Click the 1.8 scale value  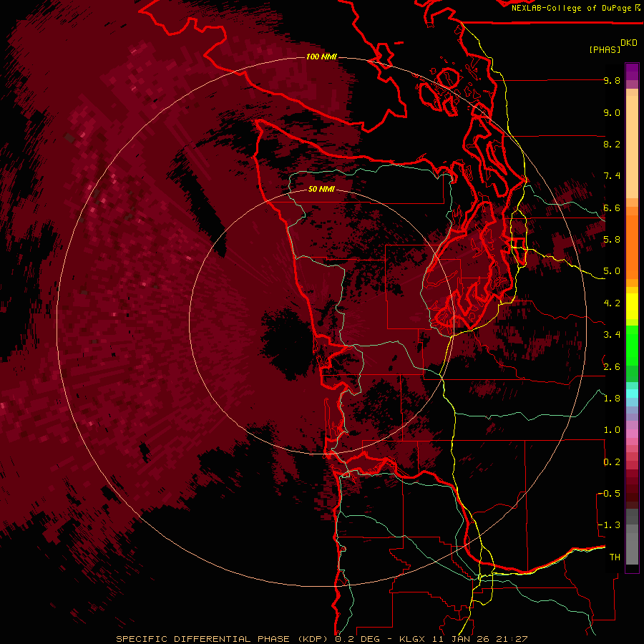612,399
